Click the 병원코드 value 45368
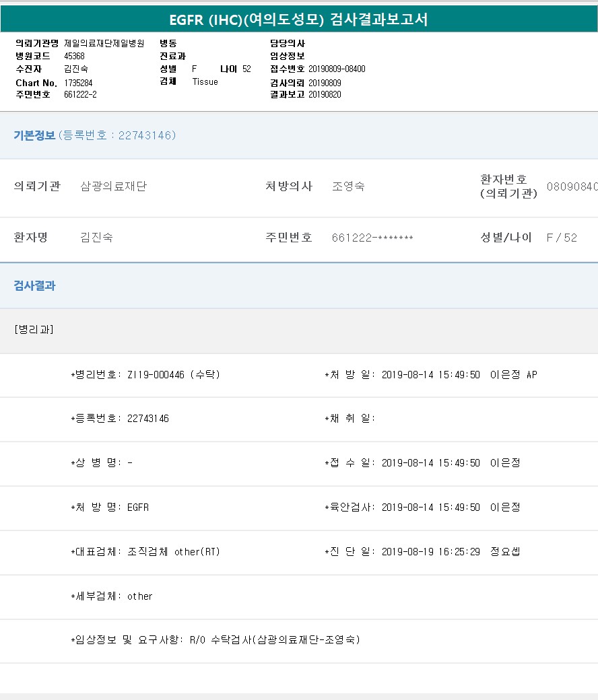Image resolution: width=598 pixels, height=700 pixels. tap(74, 56)
